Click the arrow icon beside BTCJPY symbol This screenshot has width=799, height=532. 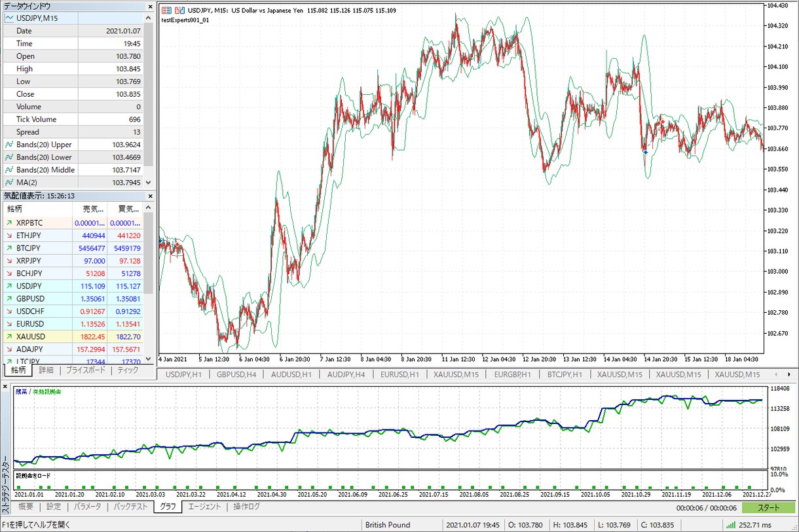tap(9, 248)
